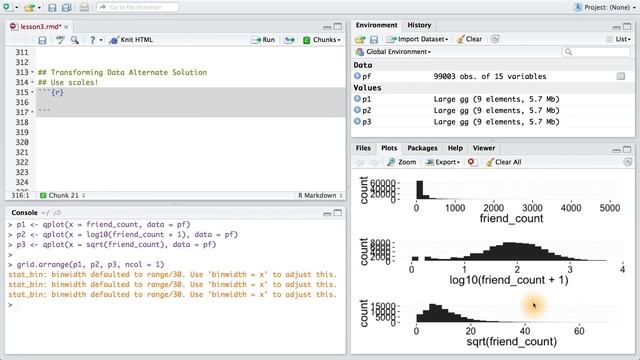Click the Clear All plots button
Image resolution: width=640 pixels, height=360 pixels.
(x=504, y=162)
